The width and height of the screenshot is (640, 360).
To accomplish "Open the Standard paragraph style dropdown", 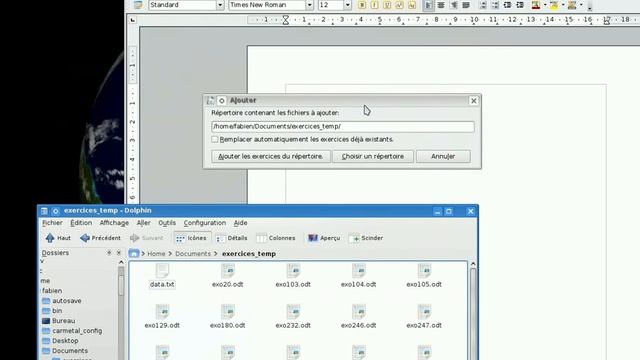I will point(220,5).
